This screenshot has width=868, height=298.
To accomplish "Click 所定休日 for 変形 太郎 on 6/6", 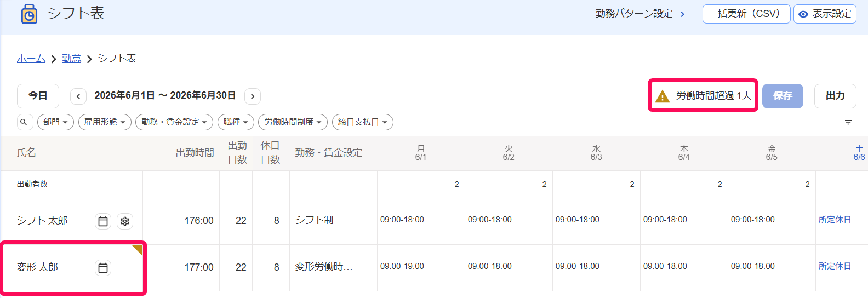I will pyautogui.click(x=835, y=266).
